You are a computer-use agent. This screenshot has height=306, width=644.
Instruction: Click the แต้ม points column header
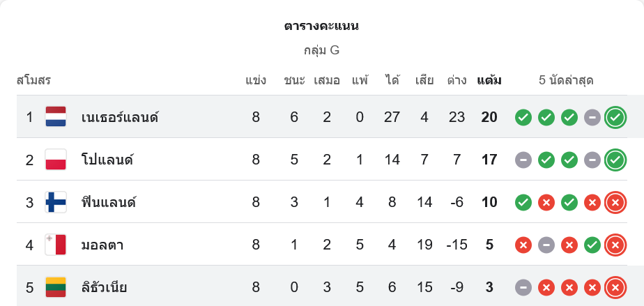[x=489, y=80]
